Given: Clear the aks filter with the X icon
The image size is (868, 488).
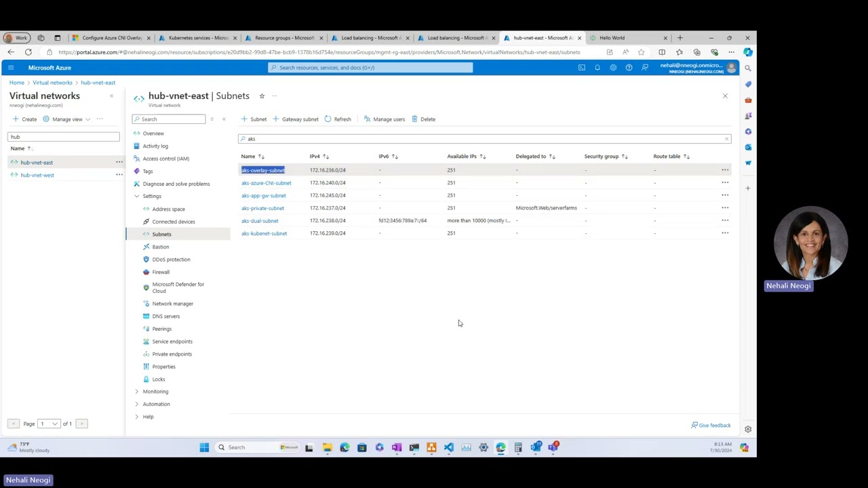Looking at the screenshot, I should pyautogui.click(x=726, y=139).
